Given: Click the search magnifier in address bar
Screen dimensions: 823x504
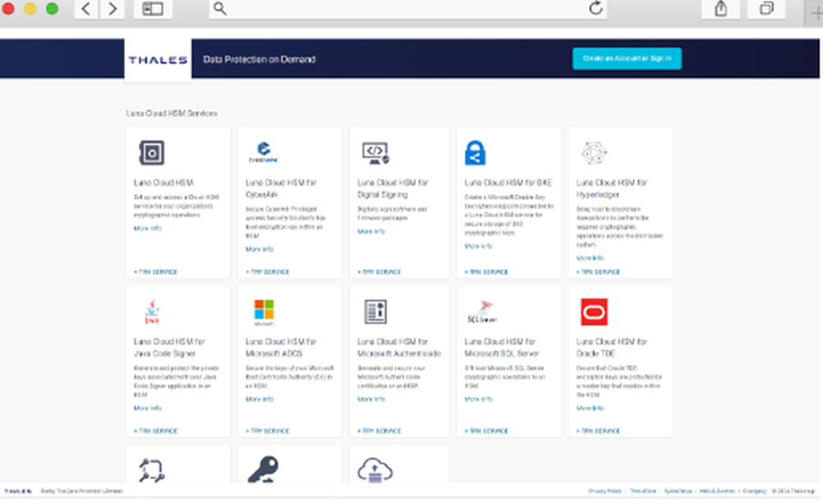Looking at the screenshot, I should point(220,9).
